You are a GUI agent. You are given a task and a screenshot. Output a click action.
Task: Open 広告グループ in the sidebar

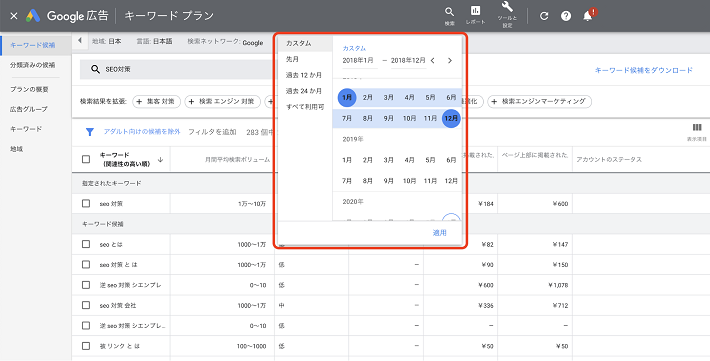29,109
